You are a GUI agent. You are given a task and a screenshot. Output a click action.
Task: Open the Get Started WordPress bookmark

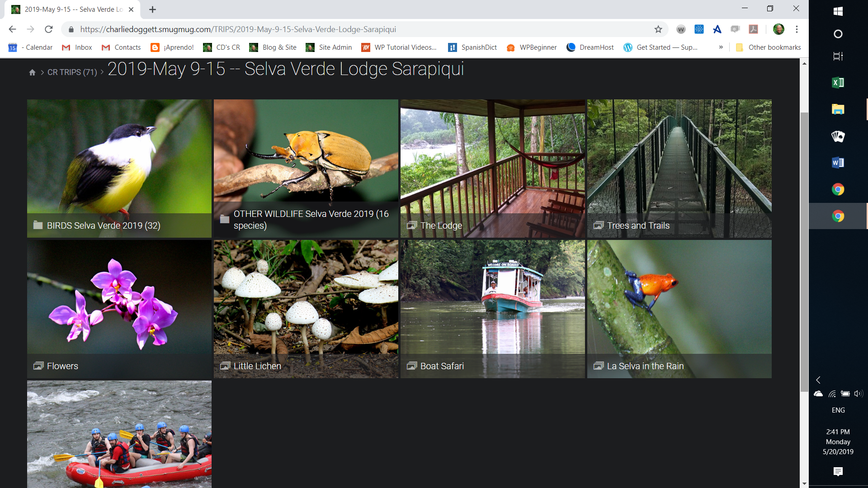click(660, 47)
